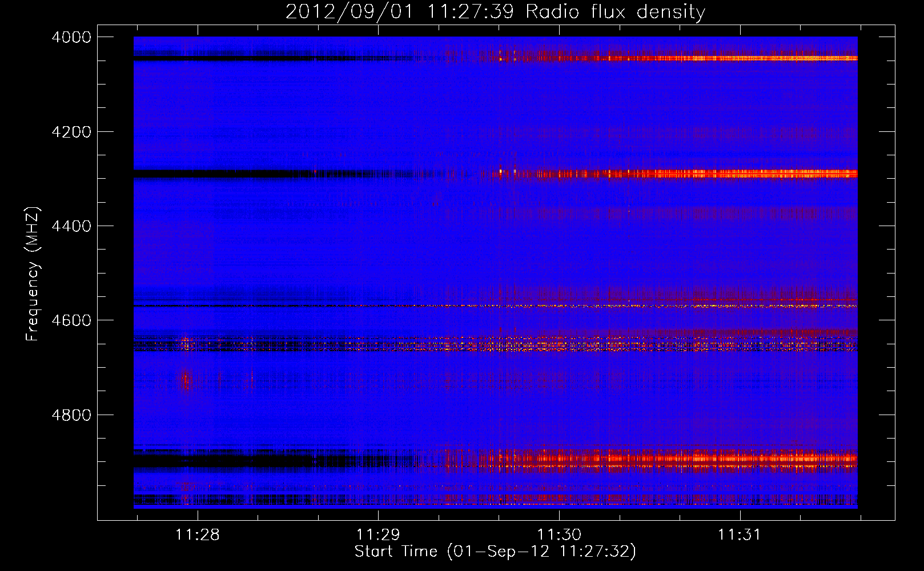Click the thin dotted line near 4570 MHz

[495, 306]
